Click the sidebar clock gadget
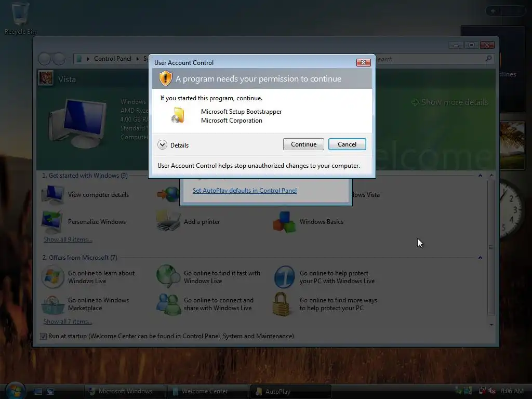The height and width of the screenshot is (399, 532). coord(512,209)
